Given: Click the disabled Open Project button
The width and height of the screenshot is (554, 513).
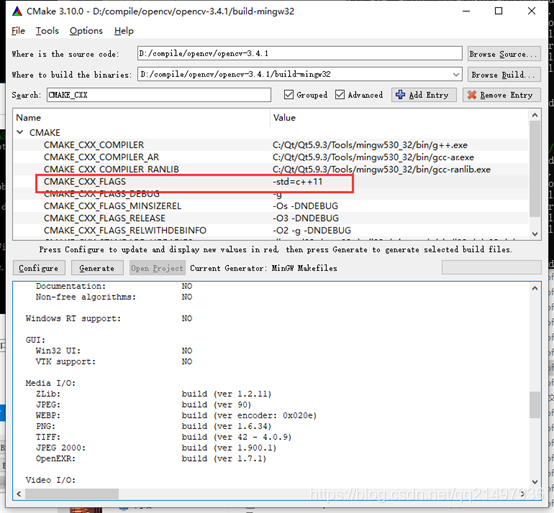Looking at the screenshot, I should [157, 268].
